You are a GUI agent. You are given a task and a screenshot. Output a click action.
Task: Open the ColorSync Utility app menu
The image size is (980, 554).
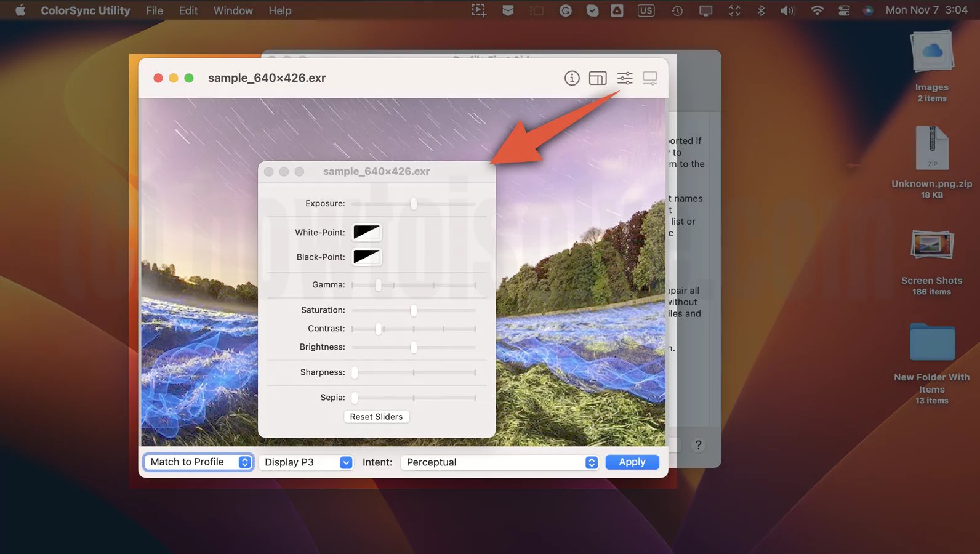[86, 10]
